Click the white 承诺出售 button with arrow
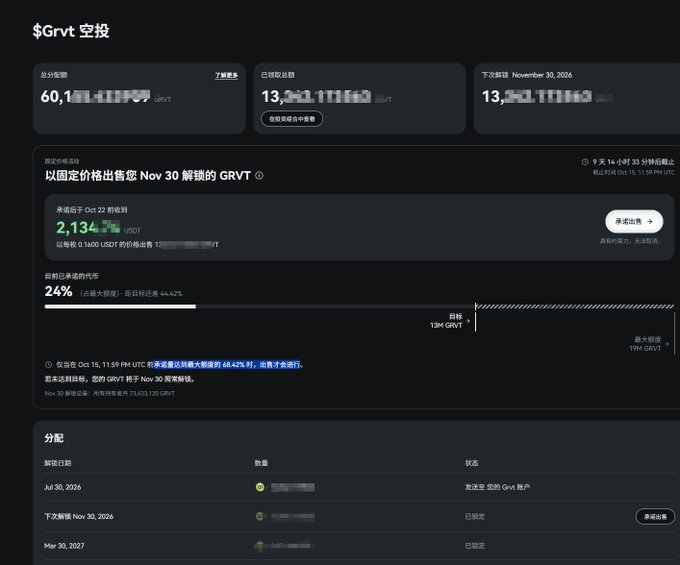The width and height of the screenshot is (680, 565). point(634,222)
